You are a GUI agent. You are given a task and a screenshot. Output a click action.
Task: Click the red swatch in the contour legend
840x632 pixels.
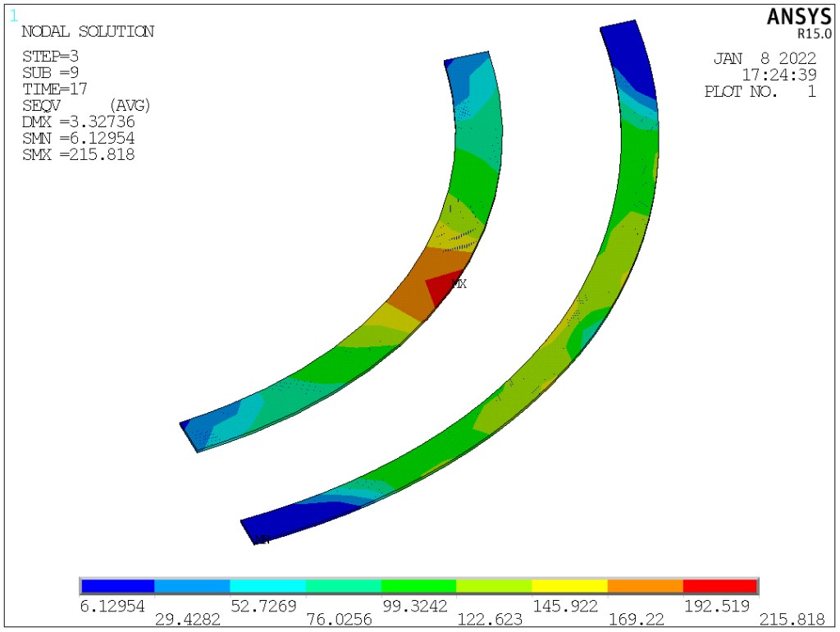pos(719,585)
